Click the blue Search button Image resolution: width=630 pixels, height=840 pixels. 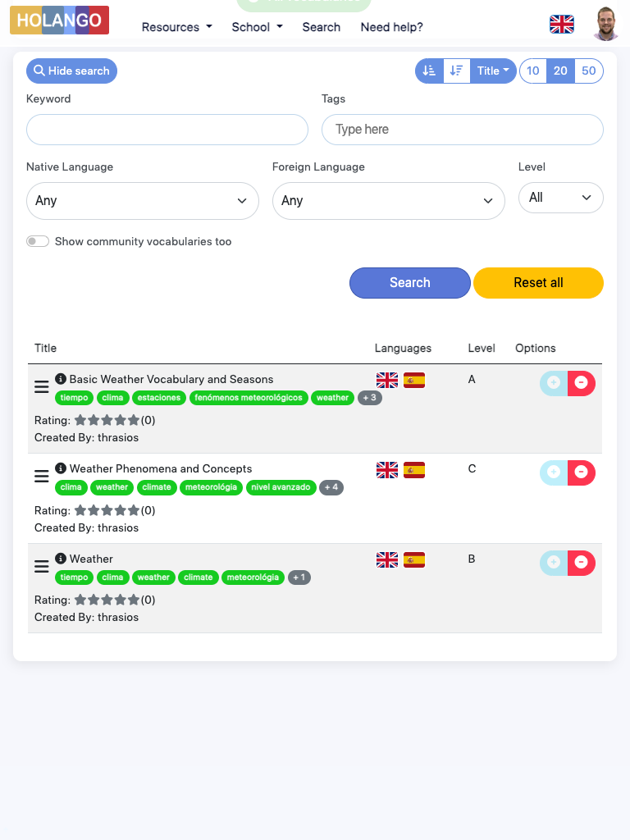pyautogui.click(x=410, y=283)
